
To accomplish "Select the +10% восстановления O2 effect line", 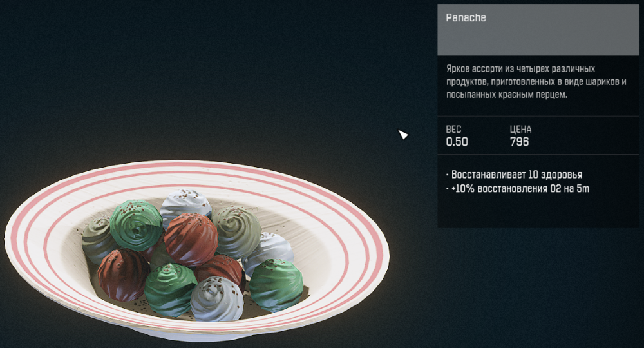I will coord(518,189).
